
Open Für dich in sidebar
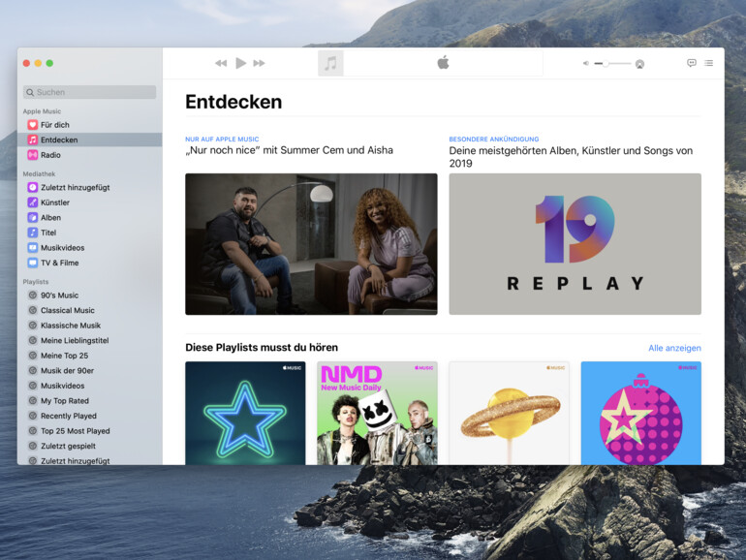90,125
